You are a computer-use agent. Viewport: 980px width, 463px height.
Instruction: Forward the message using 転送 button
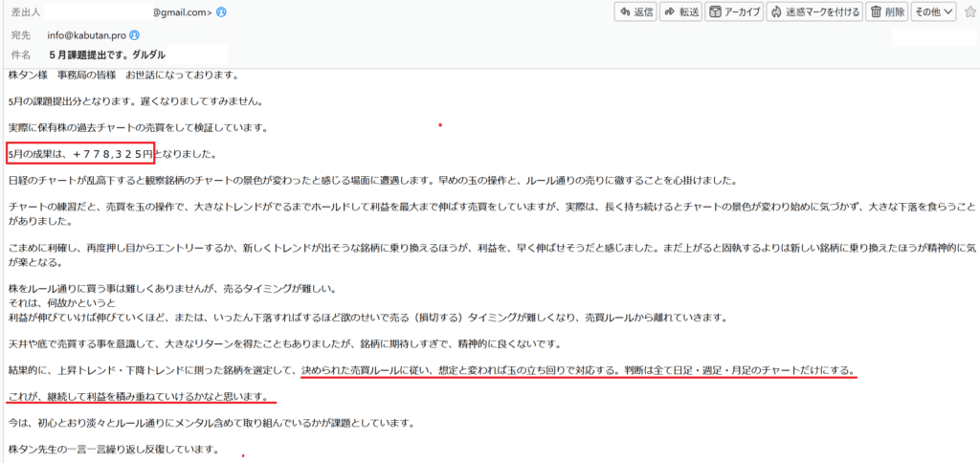coord(681,11)
